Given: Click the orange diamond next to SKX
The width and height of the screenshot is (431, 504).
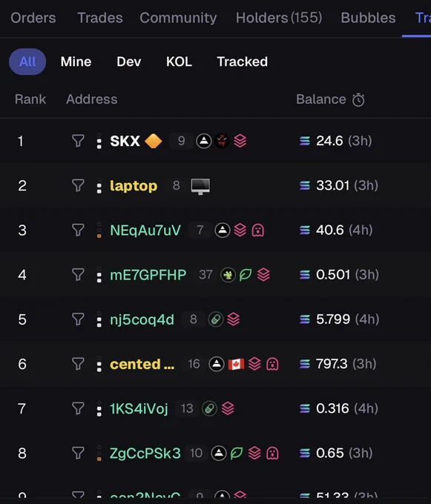Looking at the screenshot, I should click(154, 141).
